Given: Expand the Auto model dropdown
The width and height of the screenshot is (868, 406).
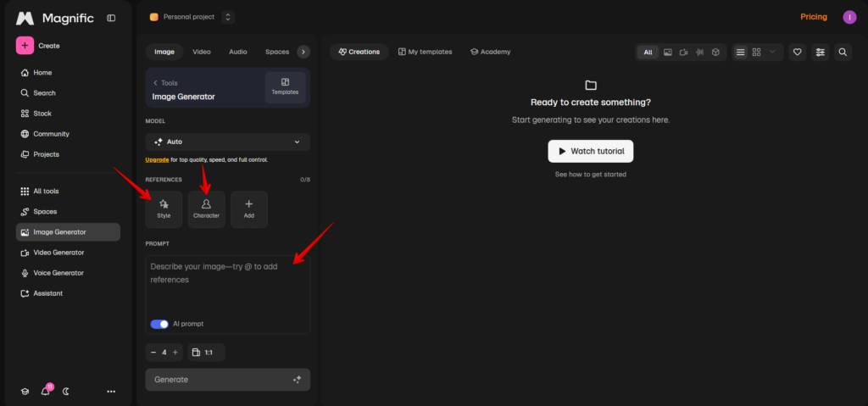Looking at the screenshot, I should click(228, 142).
